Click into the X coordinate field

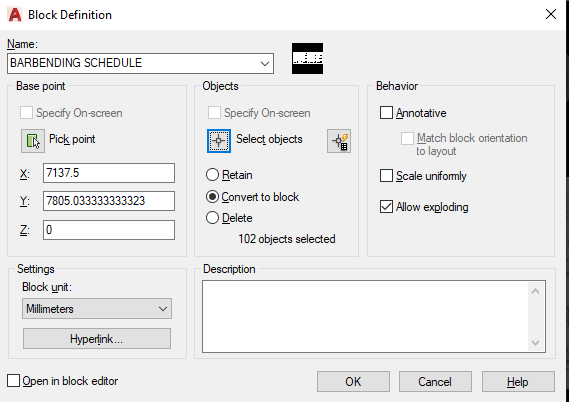(x=109, y=173)
